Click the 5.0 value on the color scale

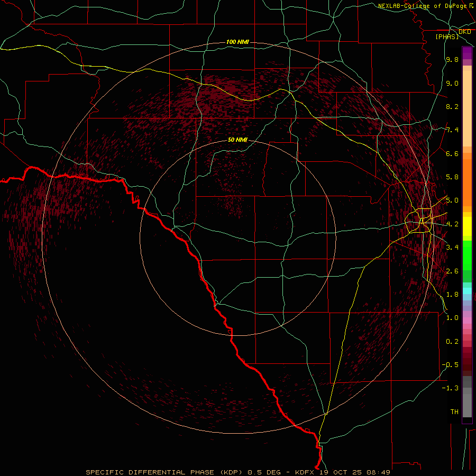(452, 200)
